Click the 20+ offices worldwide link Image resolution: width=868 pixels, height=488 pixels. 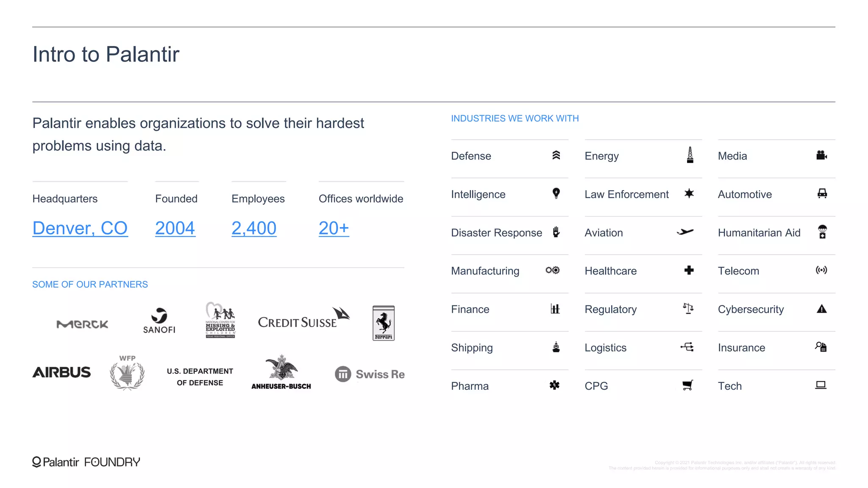(334, 228)
